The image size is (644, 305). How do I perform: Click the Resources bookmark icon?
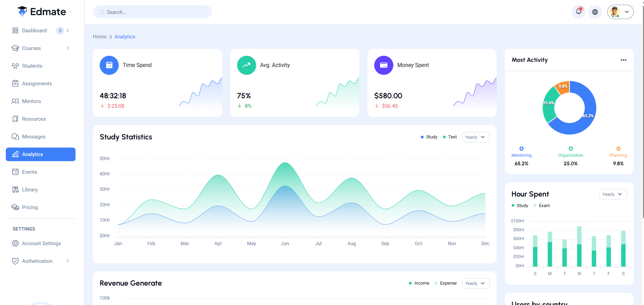[15, 119]
